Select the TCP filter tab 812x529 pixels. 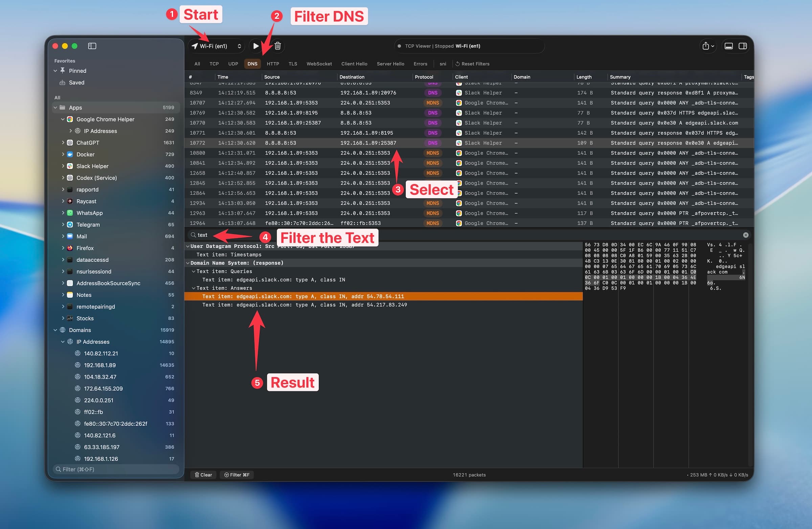click(214, 64)
